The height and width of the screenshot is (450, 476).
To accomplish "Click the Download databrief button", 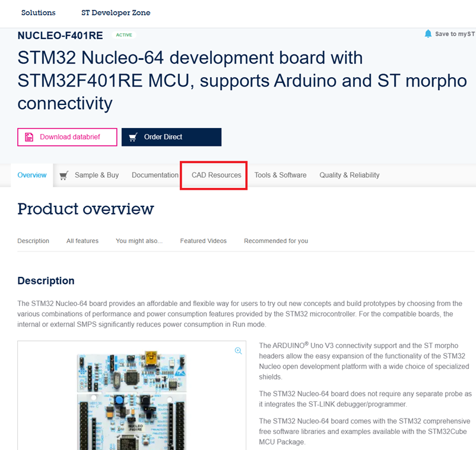I will point(67,137).
